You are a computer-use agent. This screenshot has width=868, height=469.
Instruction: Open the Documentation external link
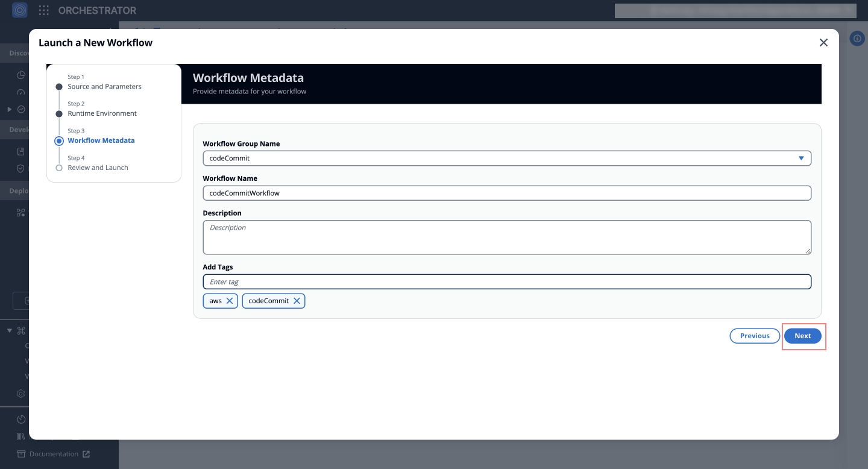(53, 454)
